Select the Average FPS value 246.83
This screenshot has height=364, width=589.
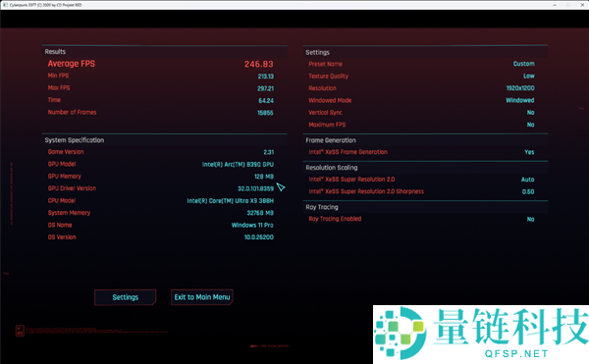[x=259, y=64]
